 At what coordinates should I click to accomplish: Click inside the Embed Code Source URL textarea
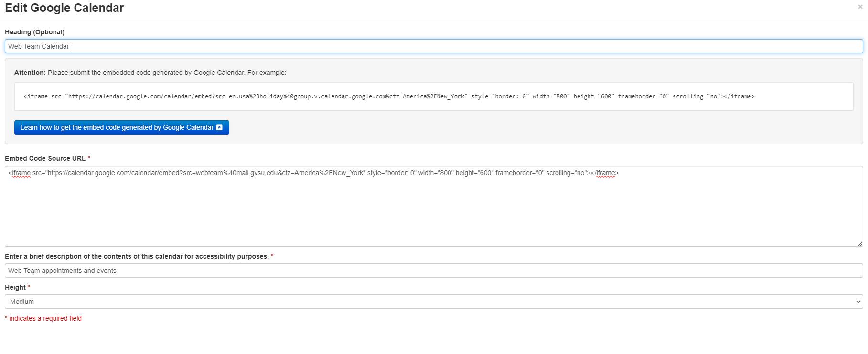430,210
